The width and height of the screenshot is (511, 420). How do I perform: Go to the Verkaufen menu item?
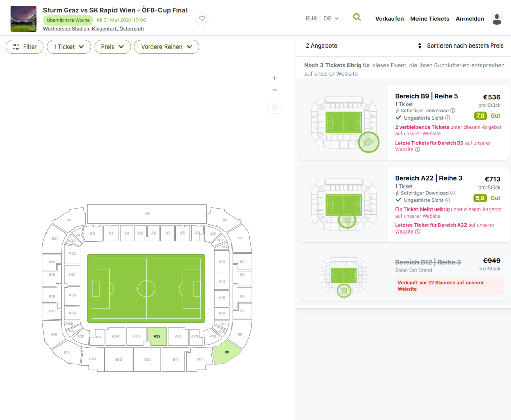389,19
